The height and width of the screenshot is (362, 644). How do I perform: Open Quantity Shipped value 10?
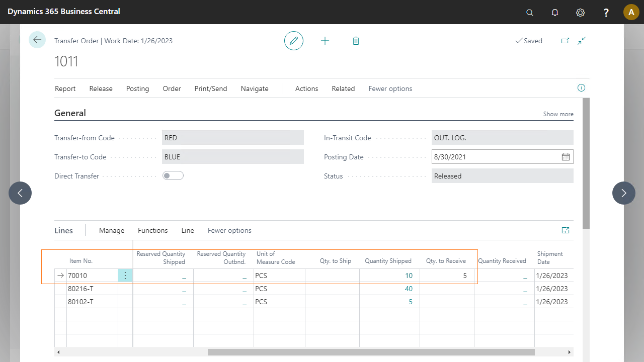[x=409, y=276]
